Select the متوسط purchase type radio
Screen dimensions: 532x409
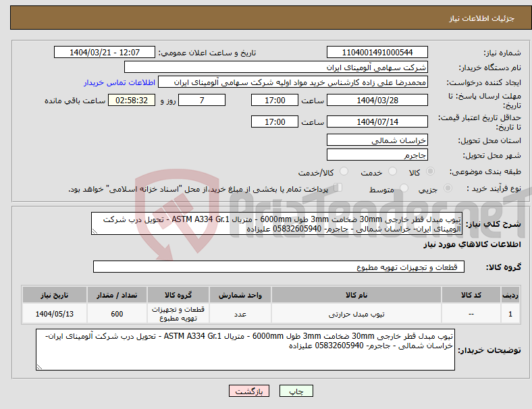pos(404,188)
